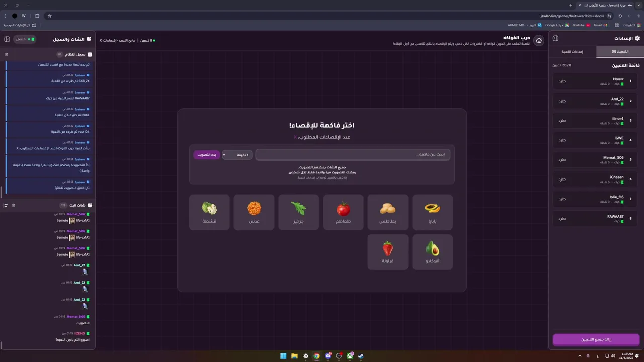Collapse the settings panel using its sidebar icon
The height and width of the screenshot is (362, 644).
pyautogui.click(x=556, y=38)
